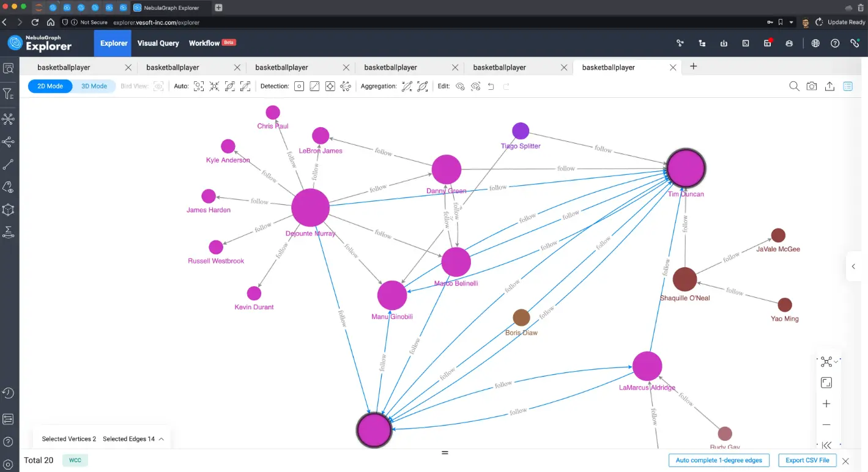868x472 pixels.
Task: Click Auto complete 1-degree edges button
Action: pos(719,460)
